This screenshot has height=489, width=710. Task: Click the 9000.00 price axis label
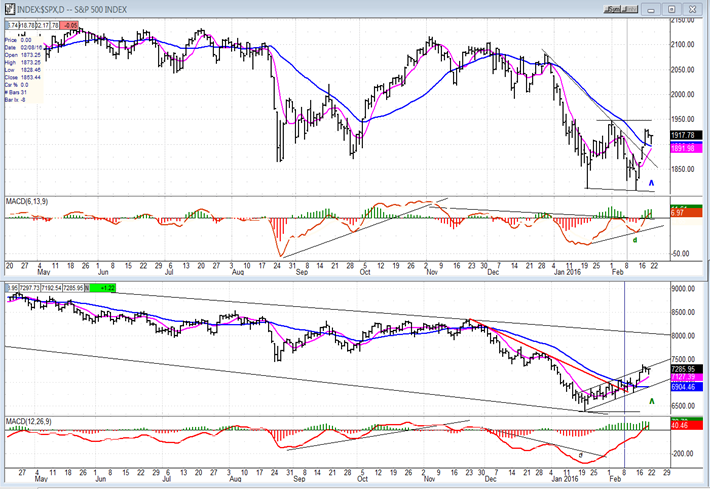tap(683, 289)
